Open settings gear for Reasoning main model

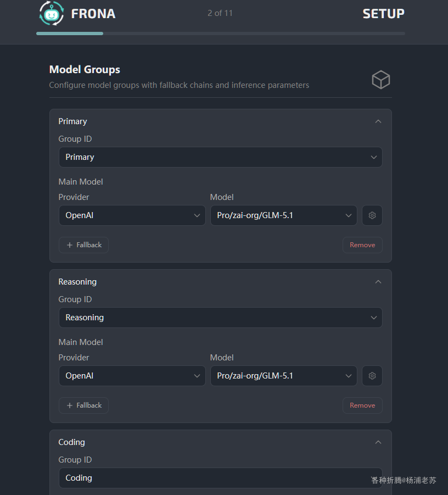point(372,376)
